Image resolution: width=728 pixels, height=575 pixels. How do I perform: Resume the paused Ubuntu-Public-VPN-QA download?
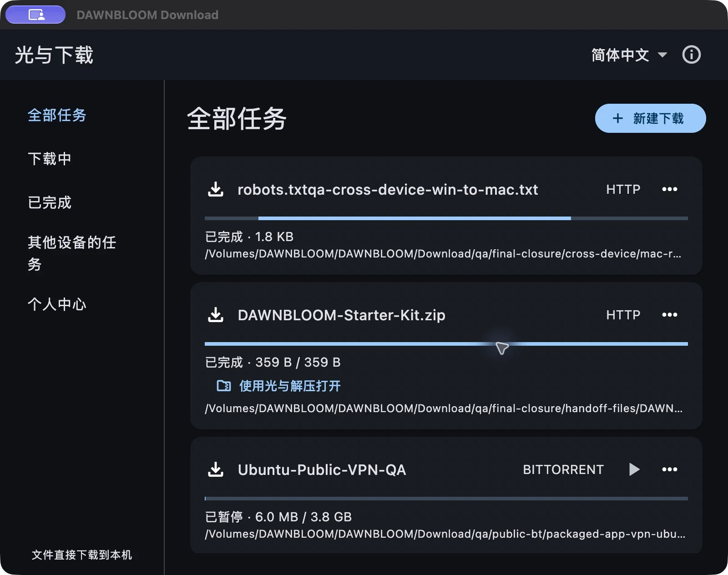coord(634,469)
